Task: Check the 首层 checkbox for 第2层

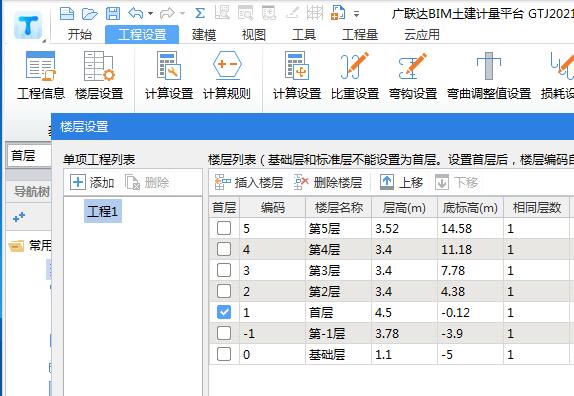Action: 224,291
